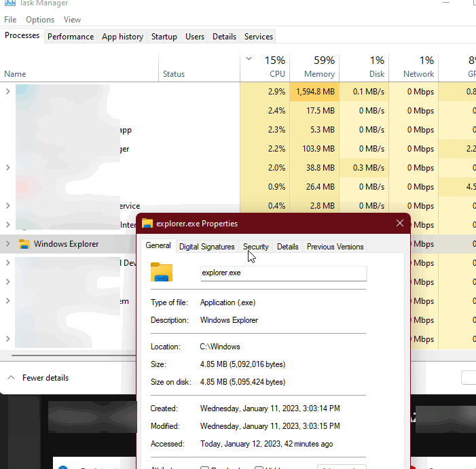The height and width of the screenshot is (469, 476).
Task: Open the File menu in Task Manager
Action: coord(10,20)
